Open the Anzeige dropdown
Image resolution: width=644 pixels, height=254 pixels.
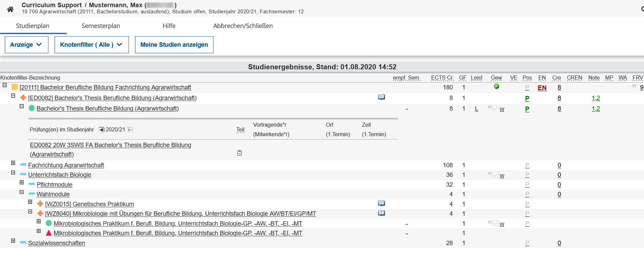coord(26,45)
